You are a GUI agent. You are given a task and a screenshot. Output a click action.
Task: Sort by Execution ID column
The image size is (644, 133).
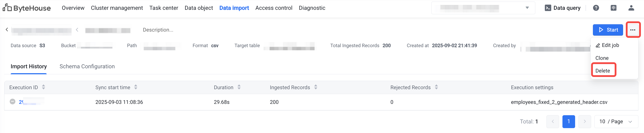click(x=44, y=87)
